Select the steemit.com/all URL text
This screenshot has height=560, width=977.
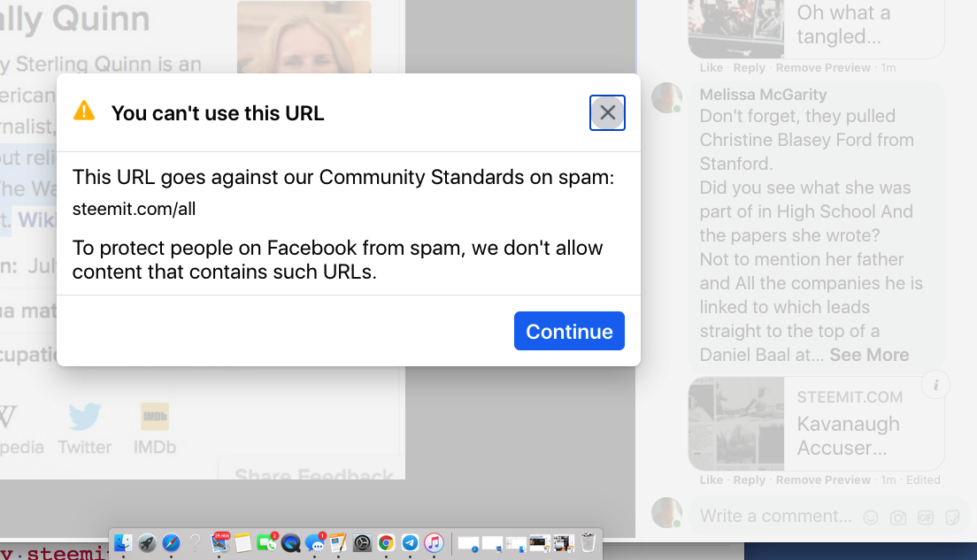134,209
